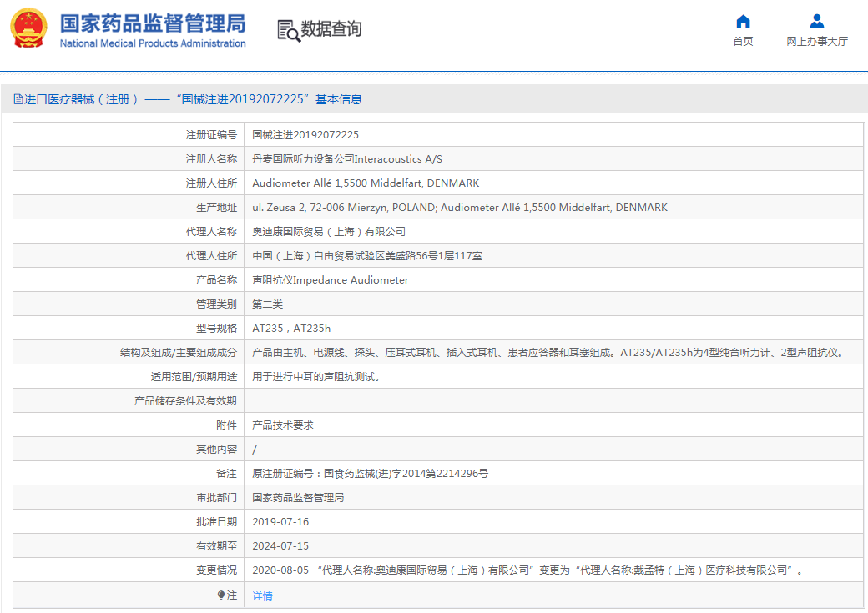Image resolution: width=868 pixels, height=613 pixels.
Task: Open the 详情 link
Action: [262, 595]
